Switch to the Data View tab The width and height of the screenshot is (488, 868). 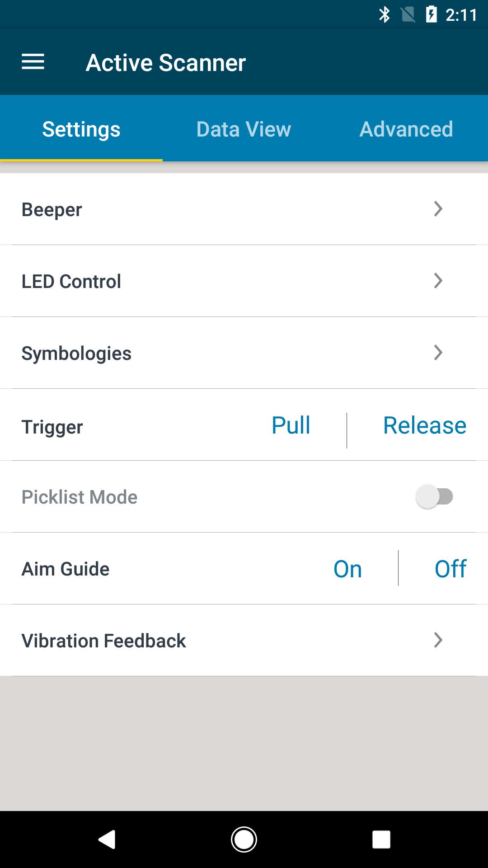[x=244, y=129]
